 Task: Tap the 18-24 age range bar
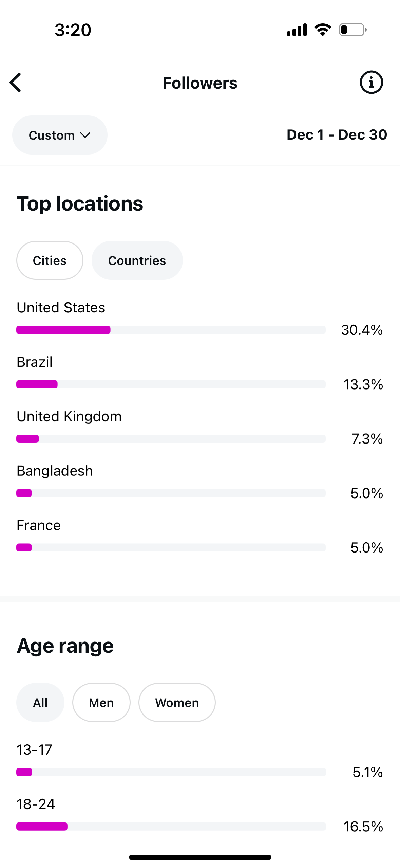coord(171,827)
